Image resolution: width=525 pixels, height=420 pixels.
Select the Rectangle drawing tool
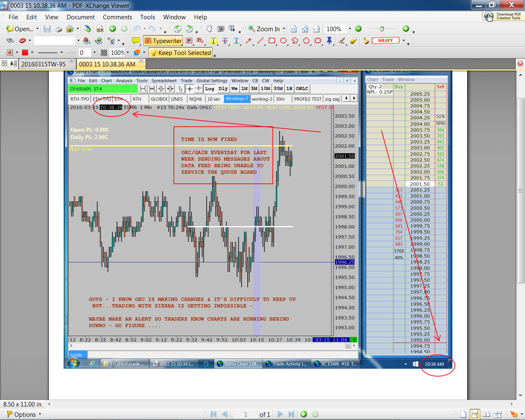[x=272, y=41]
